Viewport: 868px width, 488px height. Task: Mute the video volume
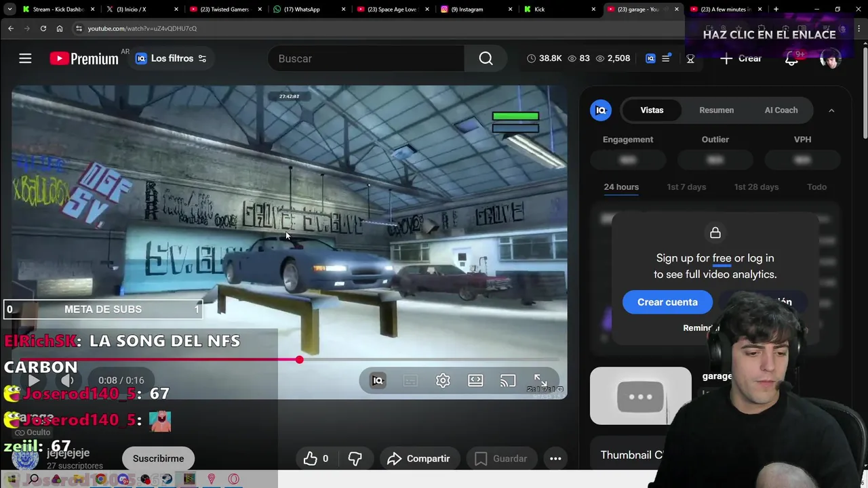(67, 380)
